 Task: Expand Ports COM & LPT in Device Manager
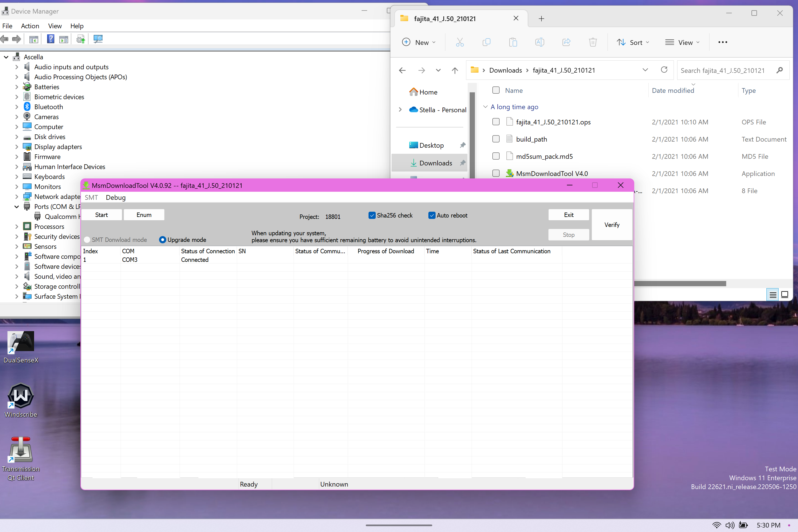tap(16, 206)
